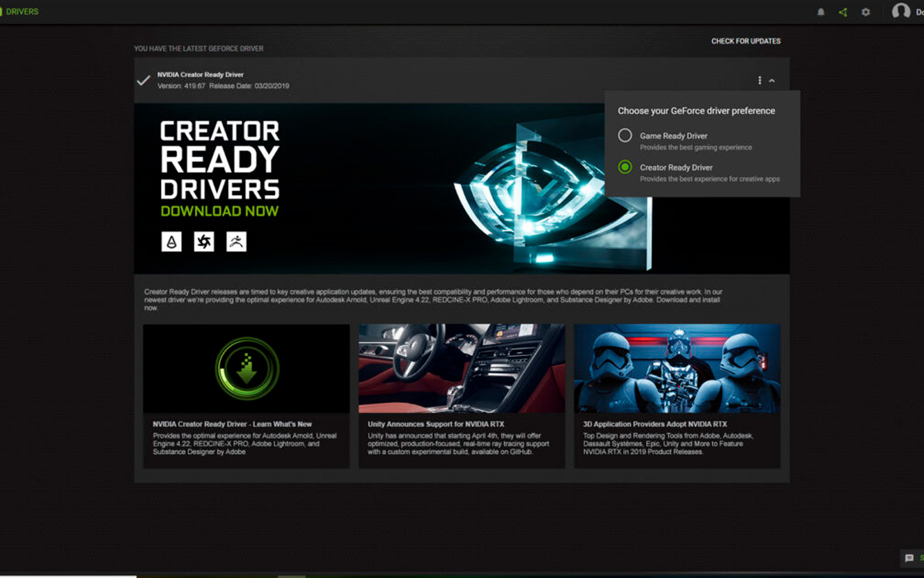Open settings via the gear icon

[x=865, y=12]
